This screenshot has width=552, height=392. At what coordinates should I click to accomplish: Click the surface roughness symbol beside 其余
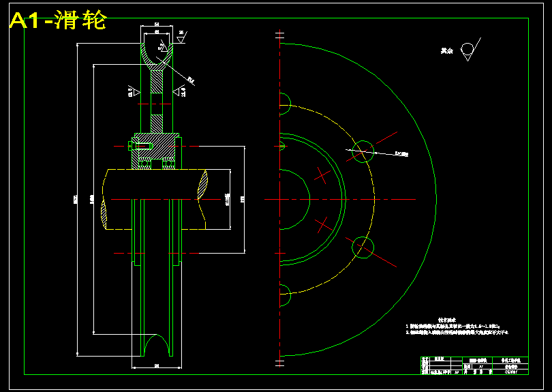click(x=470, y=49)
